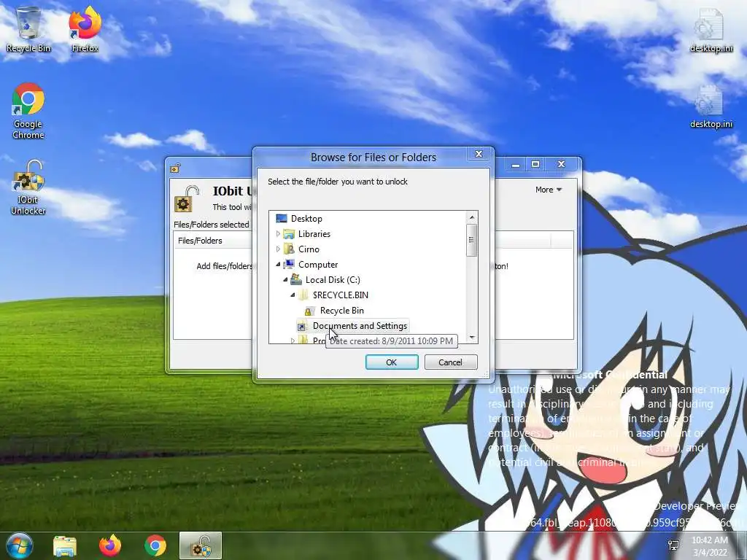
Task: Maximize the IObit Unlocker window
Action: [x=535, y=164]
